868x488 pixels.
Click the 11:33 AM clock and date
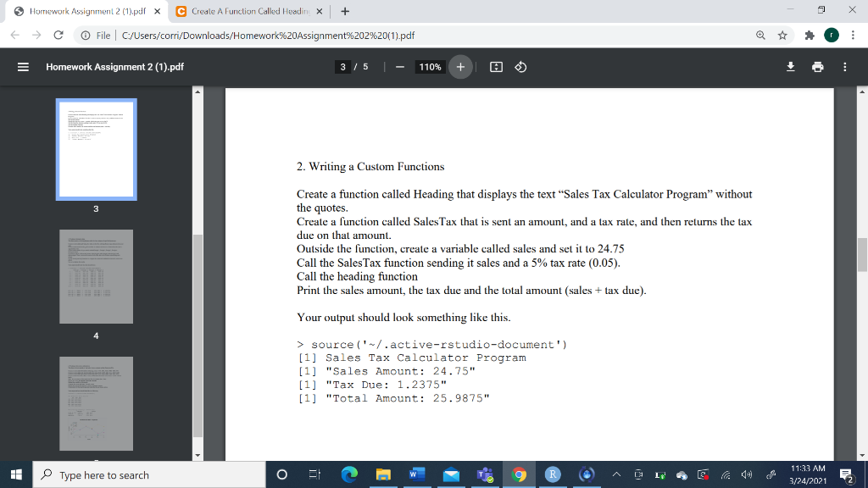pos(808,474)
